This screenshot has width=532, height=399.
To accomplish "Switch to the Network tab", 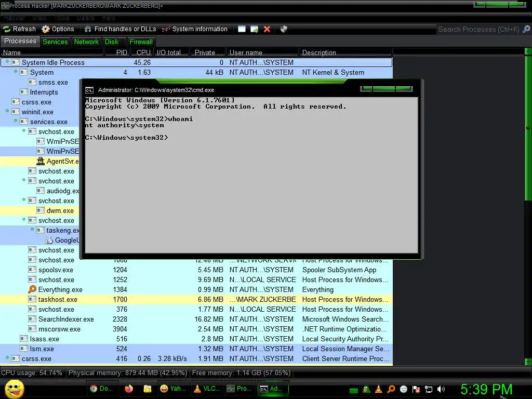I will point(86,42).
